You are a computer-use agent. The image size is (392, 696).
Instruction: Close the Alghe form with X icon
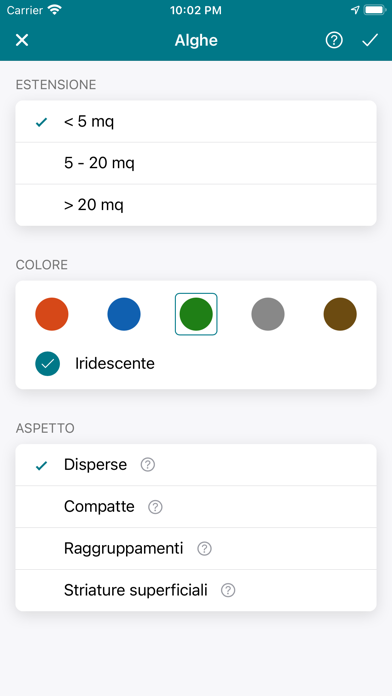coord(22,40)
